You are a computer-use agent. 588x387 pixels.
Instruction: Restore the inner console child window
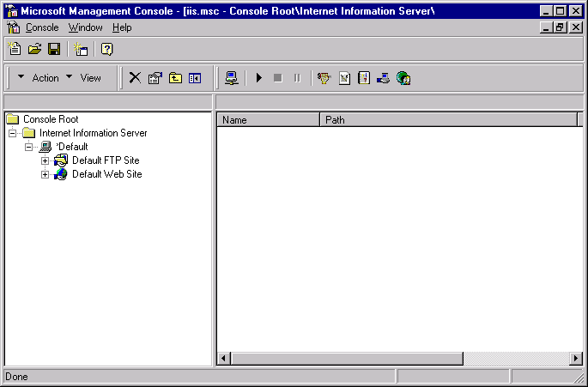(x=560, y=27)
